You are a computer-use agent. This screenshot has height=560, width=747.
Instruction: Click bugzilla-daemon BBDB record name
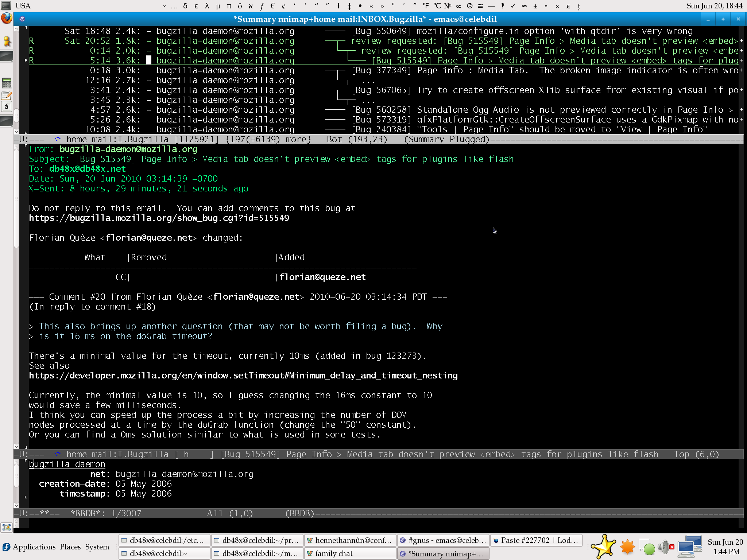[67, 464]
